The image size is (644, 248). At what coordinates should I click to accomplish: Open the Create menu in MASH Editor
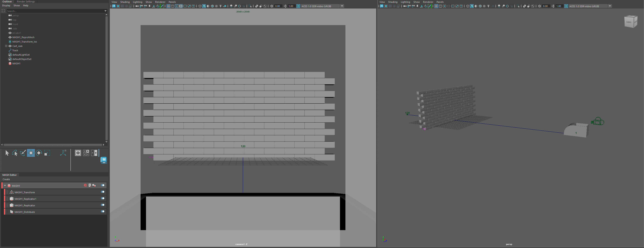click(x=6, y=179)
